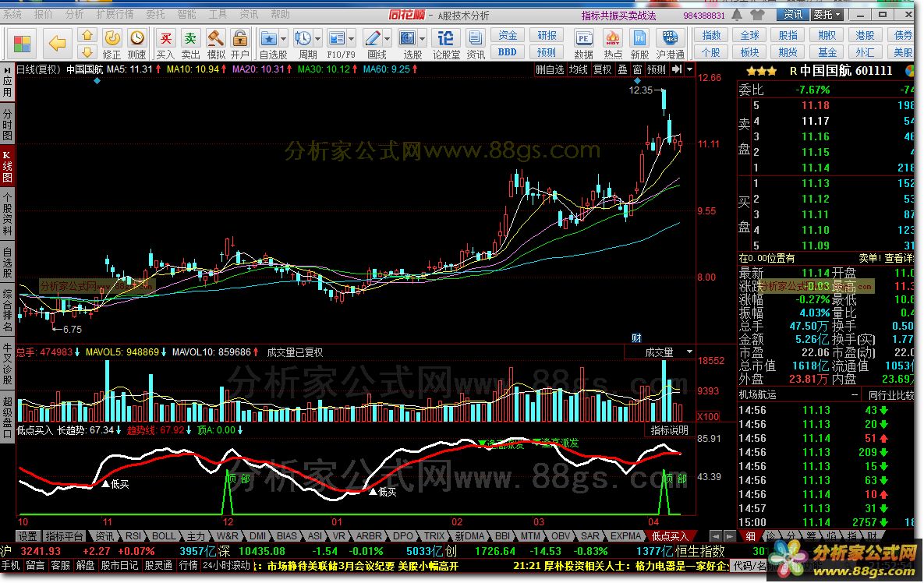The height and width of the screenshot is (583, 924).
Task: Open the 报价 menu
Action: click(x=44, y=14)
